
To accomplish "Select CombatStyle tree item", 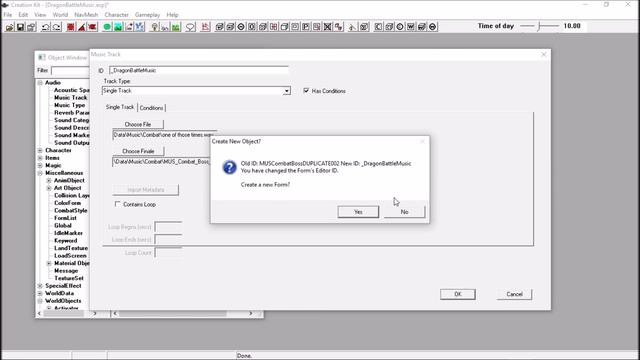I will [x=71, y=211].
